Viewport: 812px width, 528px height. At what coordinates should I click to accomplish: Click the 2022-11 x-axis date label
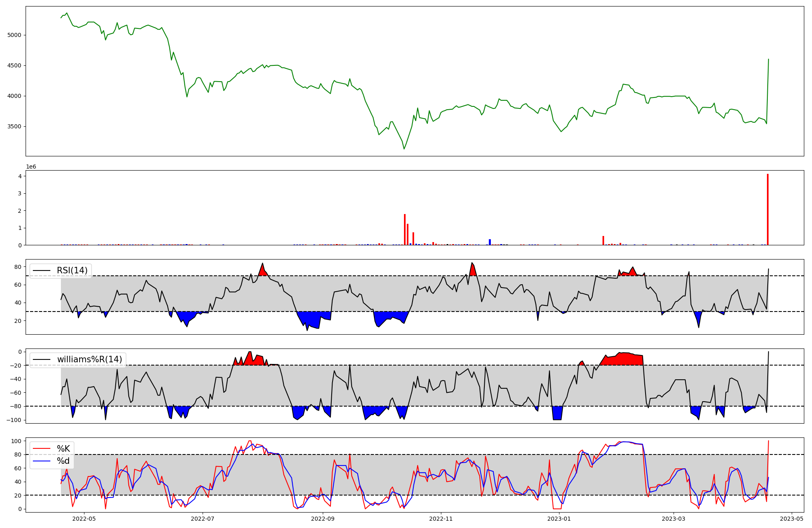(441, 519)
